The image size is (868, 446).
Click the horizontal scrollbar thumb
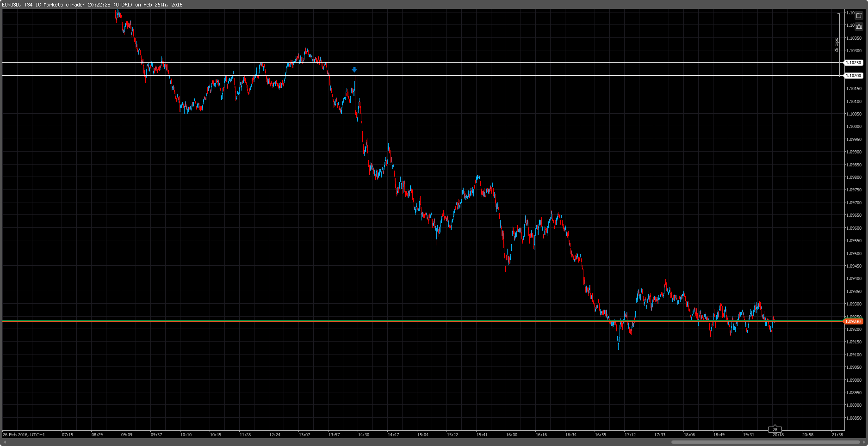[x=763, y=442]
